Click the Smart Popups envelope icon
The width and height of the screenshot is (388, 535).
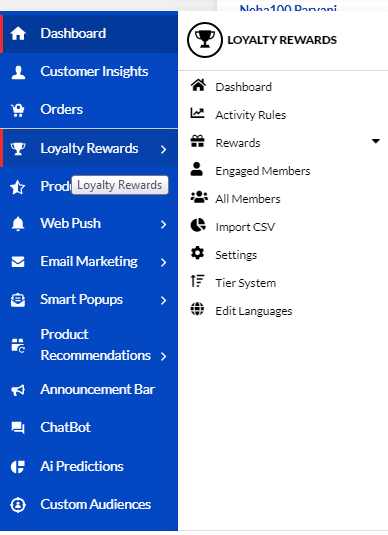(18, 300)
